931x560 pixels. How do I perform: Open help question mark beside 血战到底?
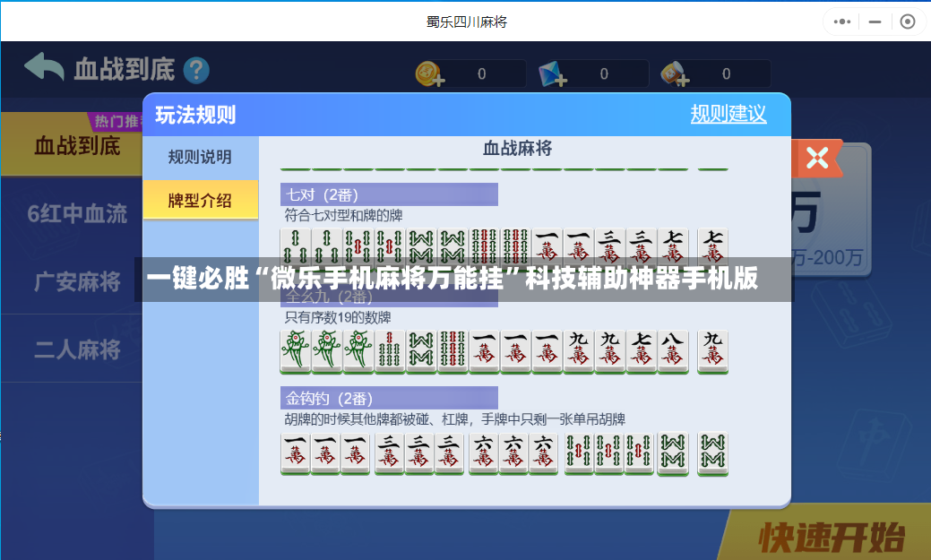click(x=196, y=70)
